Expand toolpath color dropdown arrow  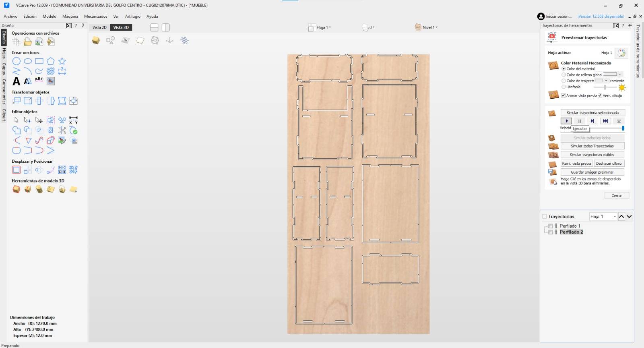(x=606, y=81)
